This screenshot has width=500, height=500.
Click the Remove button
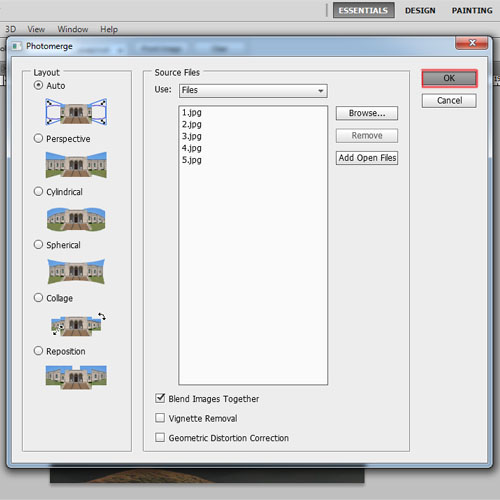point(367,136)
